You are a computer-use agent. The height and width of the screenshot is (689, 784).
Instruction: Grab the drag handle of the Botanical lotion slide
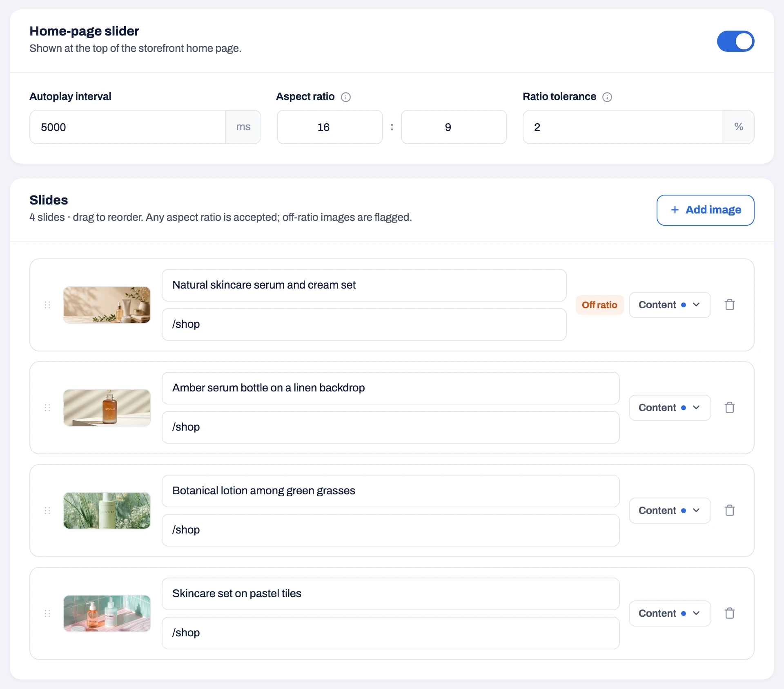pos(47,511)
